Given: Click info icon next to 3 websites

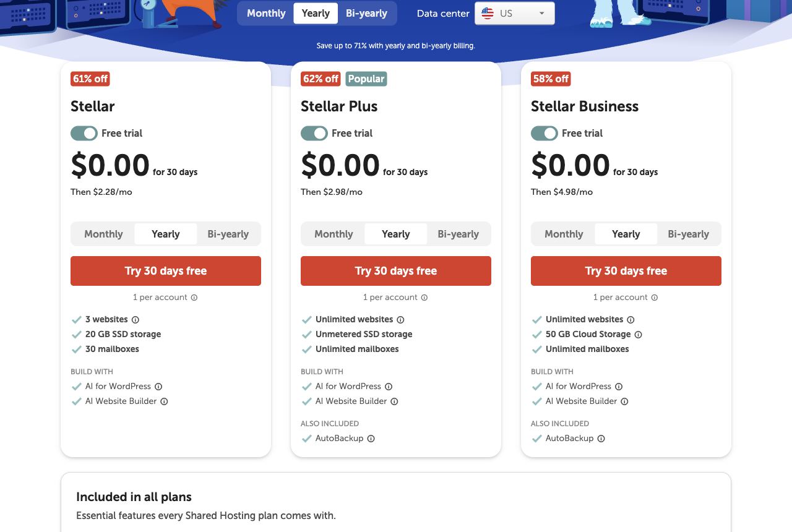Looking at the screenshot, I should coord(136,320).
